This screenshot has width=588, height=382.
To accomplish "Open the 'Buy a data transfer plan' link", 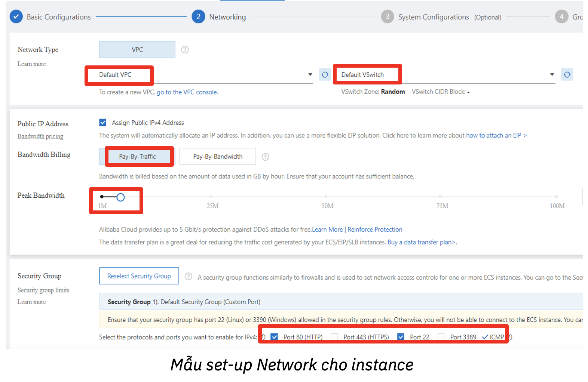I will pos(421,242).
